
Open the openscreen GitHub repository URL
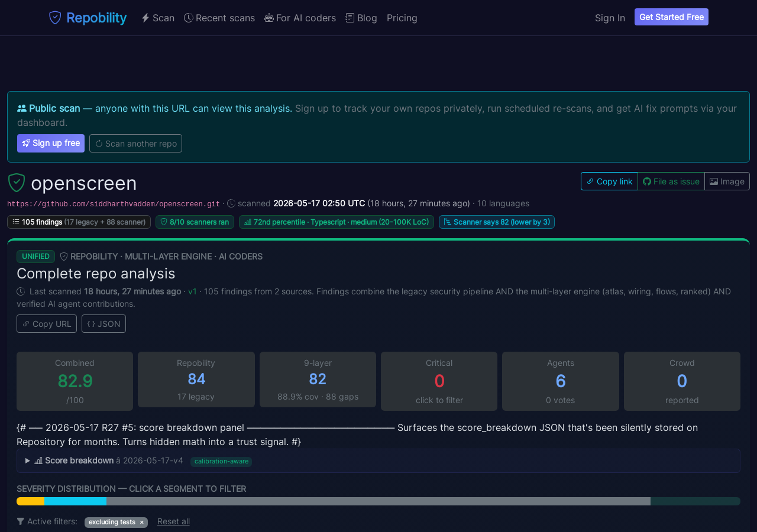(114, 204)
